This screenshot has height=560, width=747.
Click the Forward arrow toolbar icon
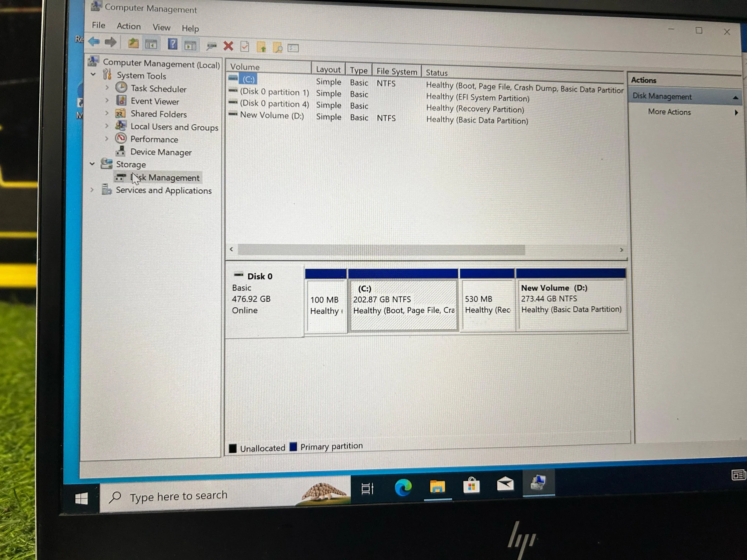coord(110,42)
